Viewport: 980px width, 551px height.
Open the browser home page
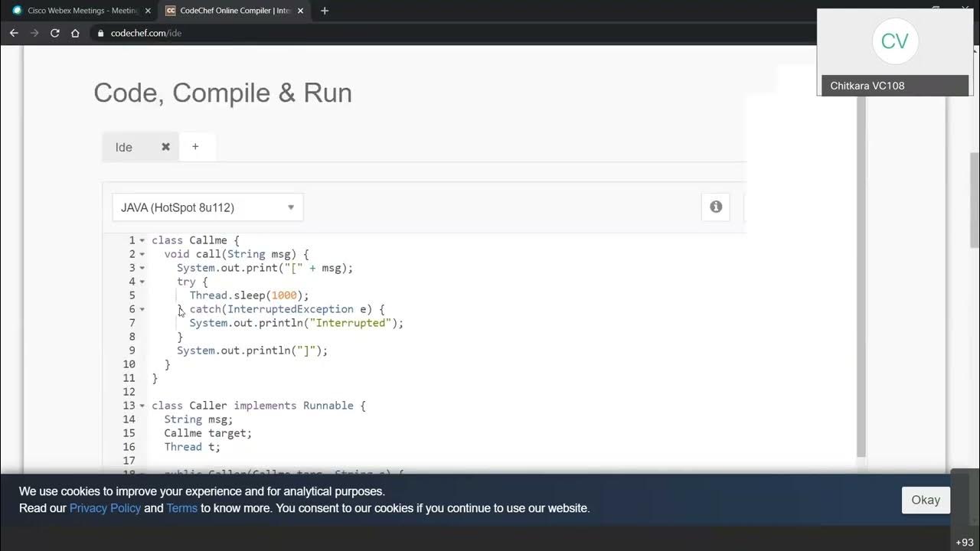[x=75, y=33]
